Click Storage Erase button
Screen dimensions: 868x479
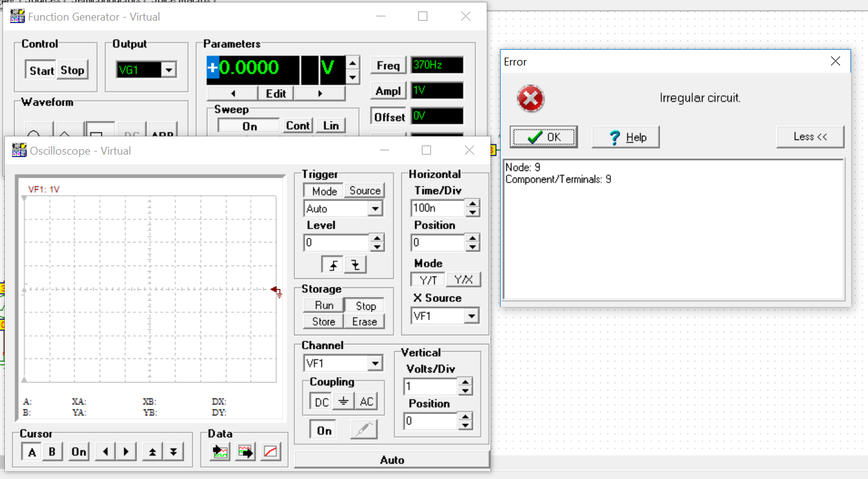365,321
